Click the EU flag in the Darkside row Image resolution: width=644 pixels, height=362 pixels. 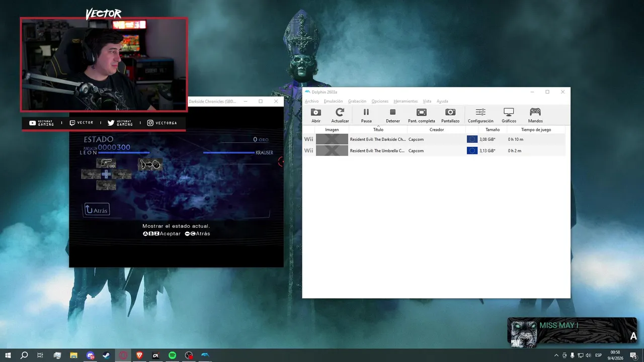472,139
